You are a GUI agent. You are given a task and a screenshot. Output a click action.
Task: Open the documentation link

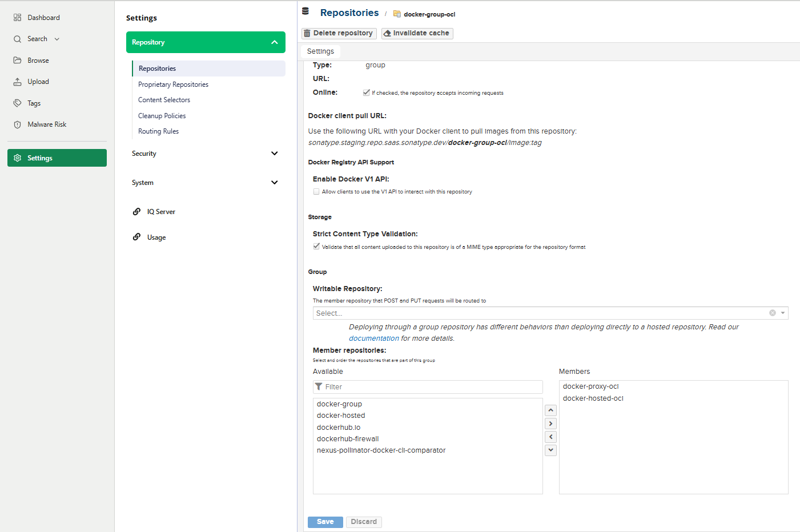tap(374, 338)
